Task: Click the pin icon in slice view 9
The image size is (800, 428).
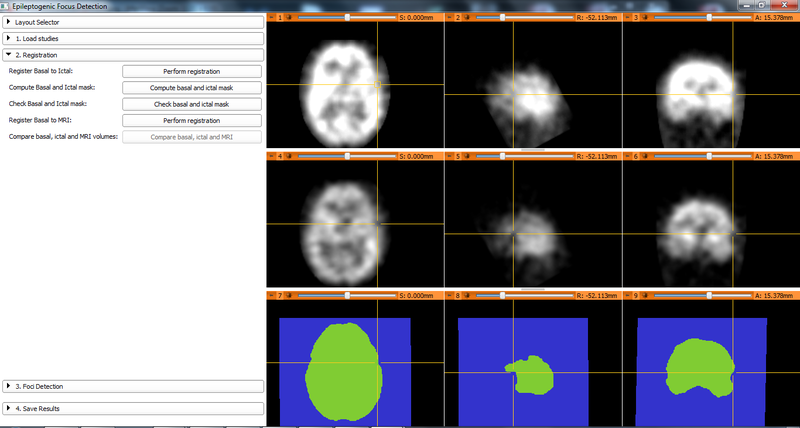Action: [627, 296]
